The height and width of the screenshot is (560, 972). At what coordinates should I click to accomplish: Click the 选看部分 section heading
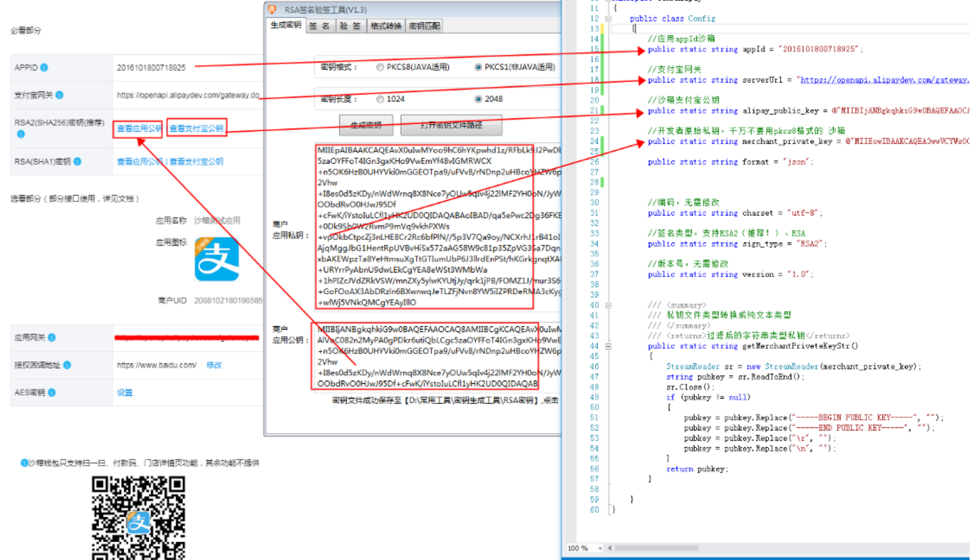74,199
